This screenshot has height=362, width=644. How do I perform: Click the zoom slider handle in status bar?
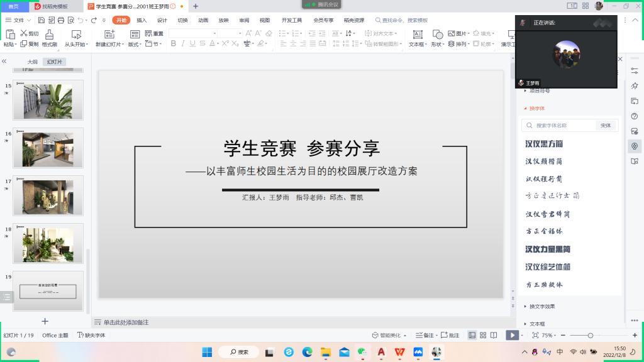pyautogui.click(x=591, y=336)
